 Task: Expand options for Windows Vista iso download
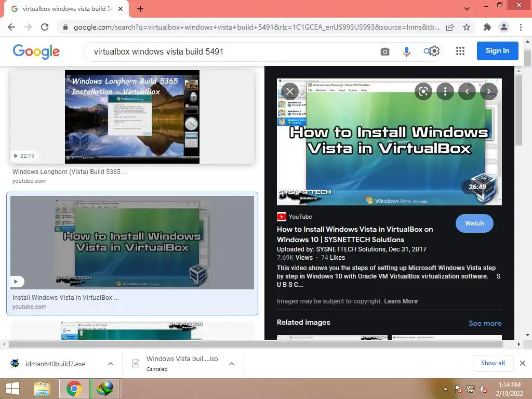[x=232, y=364]
